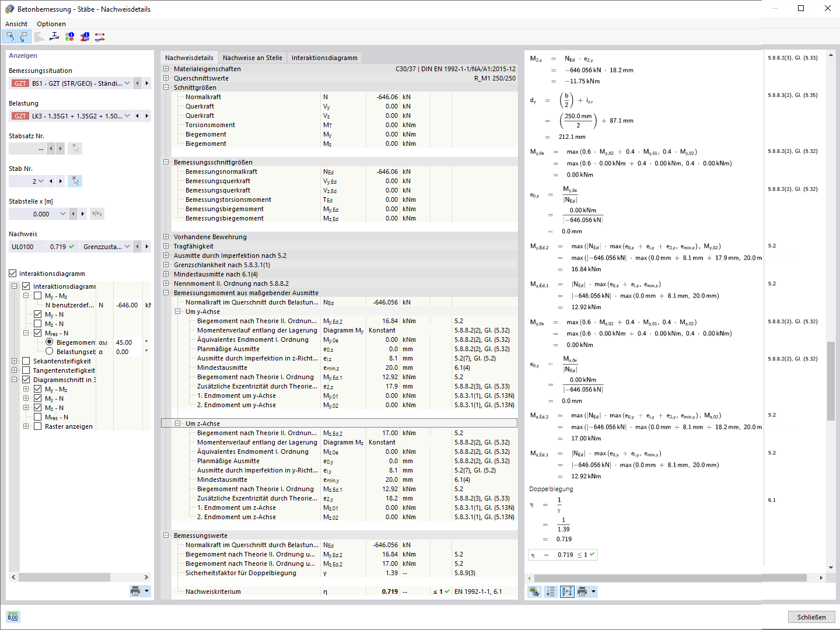
Task: Select the Belastungsebene radio button
Action: [49, 352]
